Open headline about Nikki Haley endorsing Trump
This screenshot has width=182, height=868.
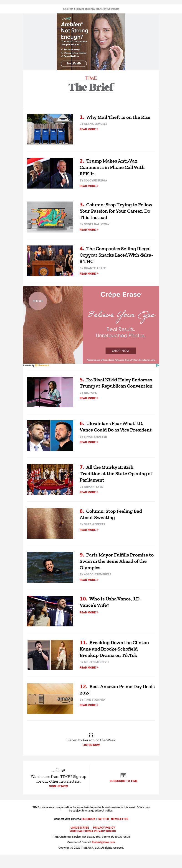[x=116, y=383]
